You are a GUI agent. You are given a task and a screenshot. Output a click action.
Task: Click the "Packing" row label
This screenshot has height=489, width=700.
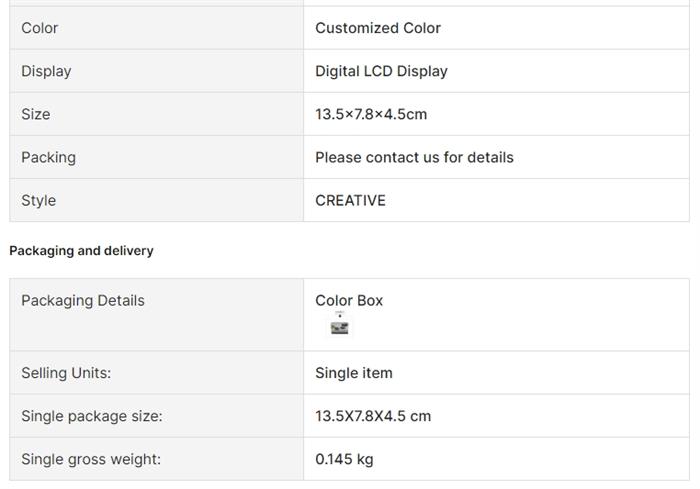tap(48, 157)
